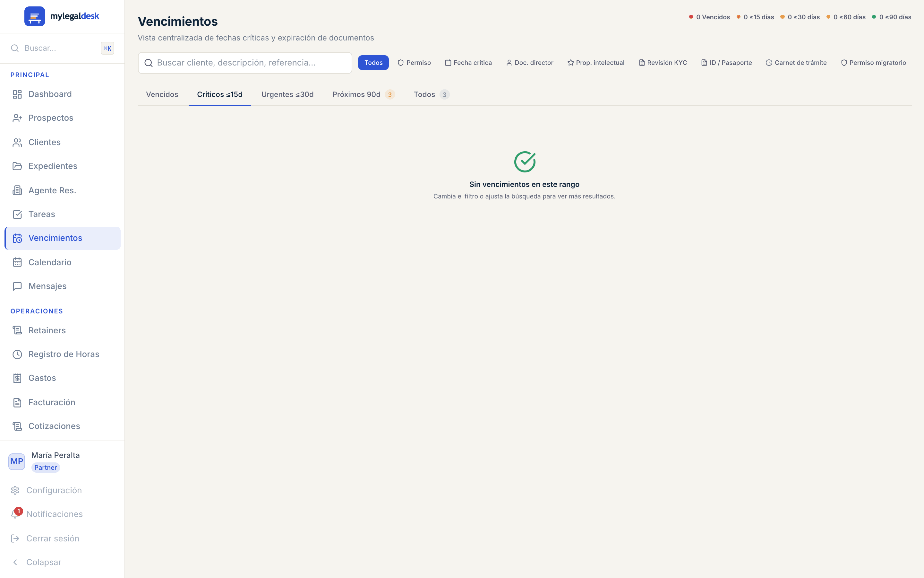Viewport: 924px width, 578px height.
Task: Select the Clientes users icon
Action: pyautogui.click(x=17, y=142)
